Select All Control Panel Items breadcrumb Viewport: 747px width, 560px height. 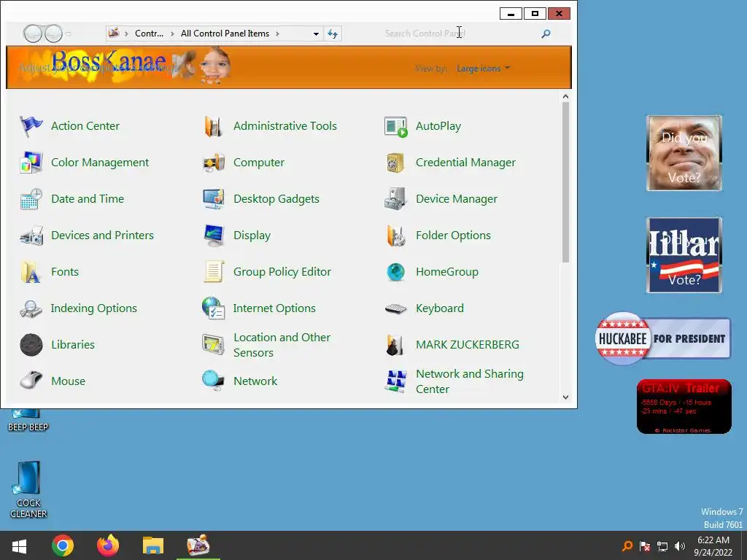point(225,34)
